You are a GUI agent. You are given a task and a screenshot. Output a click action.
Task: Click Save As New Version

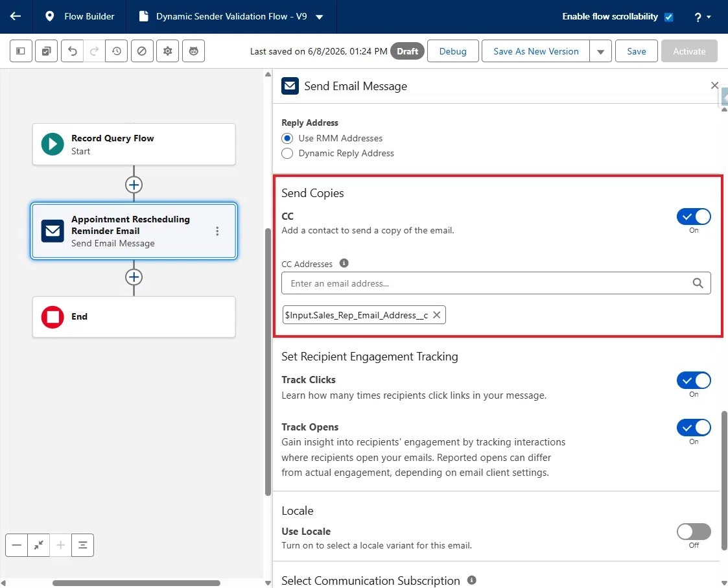pyautogui.click(x=535, y=51)
